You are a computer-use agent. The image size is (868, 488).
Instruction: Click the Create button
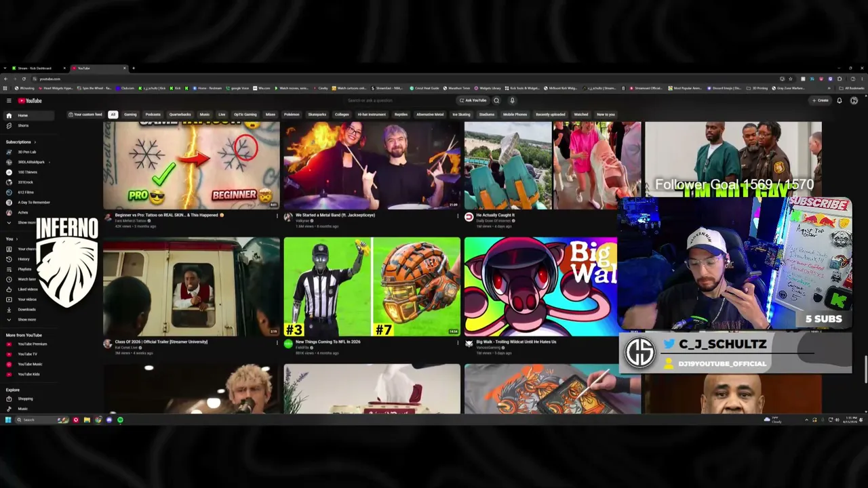click(x=821, y=100)
